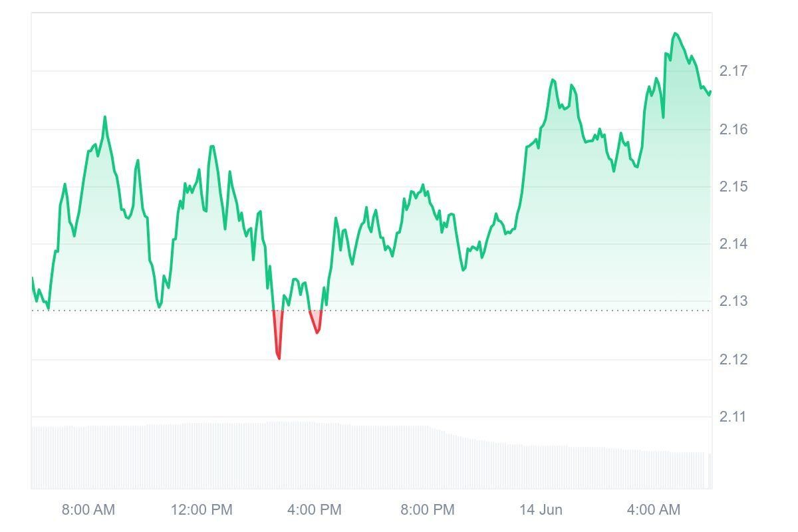Click the 2.11 price axis label
The height and width of the screenshot is (532, 798).
734,417
